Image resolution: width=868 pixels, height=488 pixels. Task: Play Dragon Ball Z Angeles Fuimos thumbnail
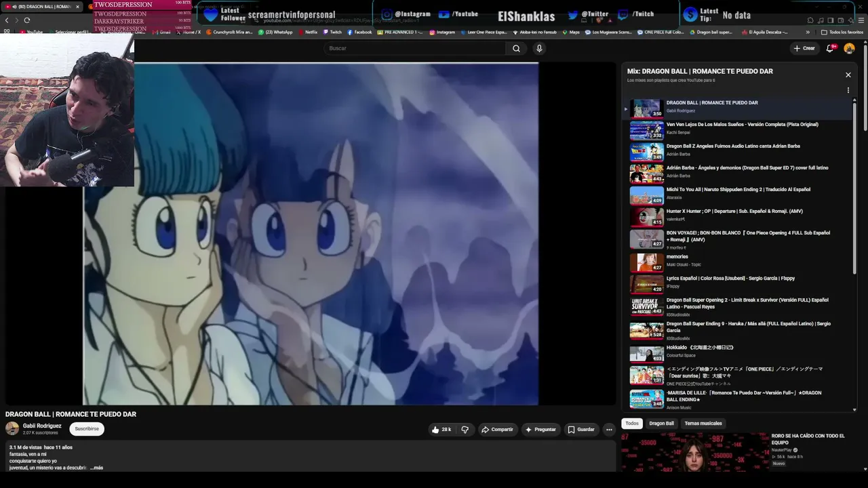[x=646, y=152]
